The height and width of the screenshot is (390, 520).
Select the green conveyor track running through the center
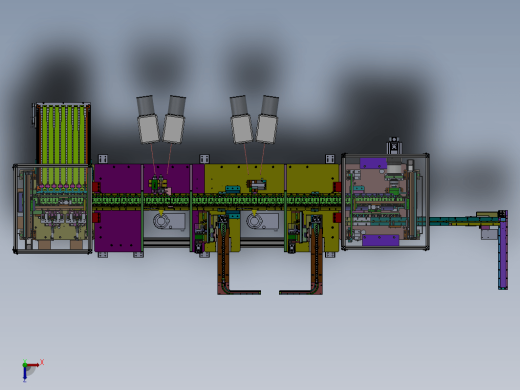(x=217, y=201)
